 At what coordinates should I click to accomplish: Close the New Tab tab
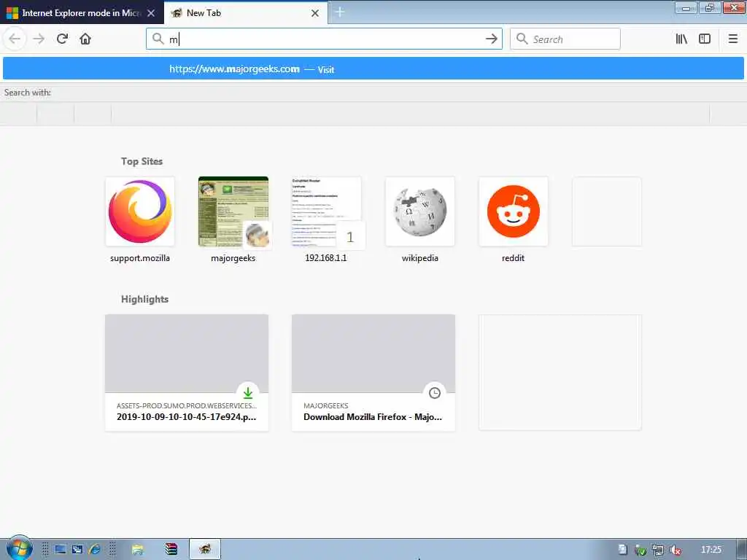[x=315, y=13]
